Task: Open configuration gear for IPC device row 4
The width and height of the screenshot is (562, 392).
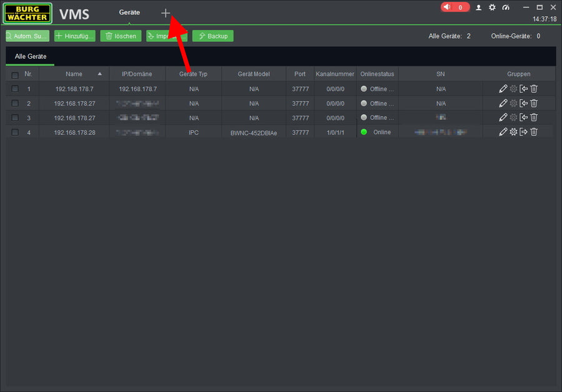Action: coord(513,132)
